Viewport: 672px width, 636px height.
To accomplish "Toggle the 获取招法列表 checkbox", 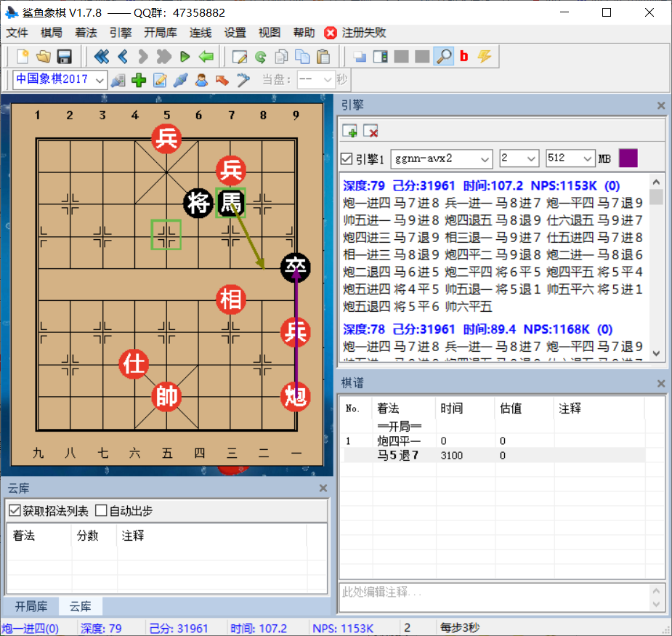I will 15,511.
